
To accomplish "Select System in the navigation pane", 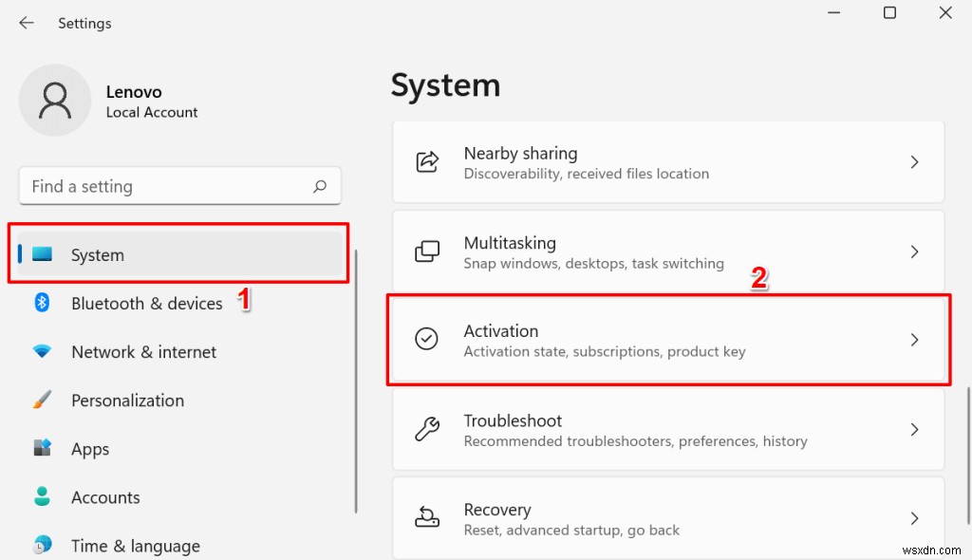I will 97,254.
